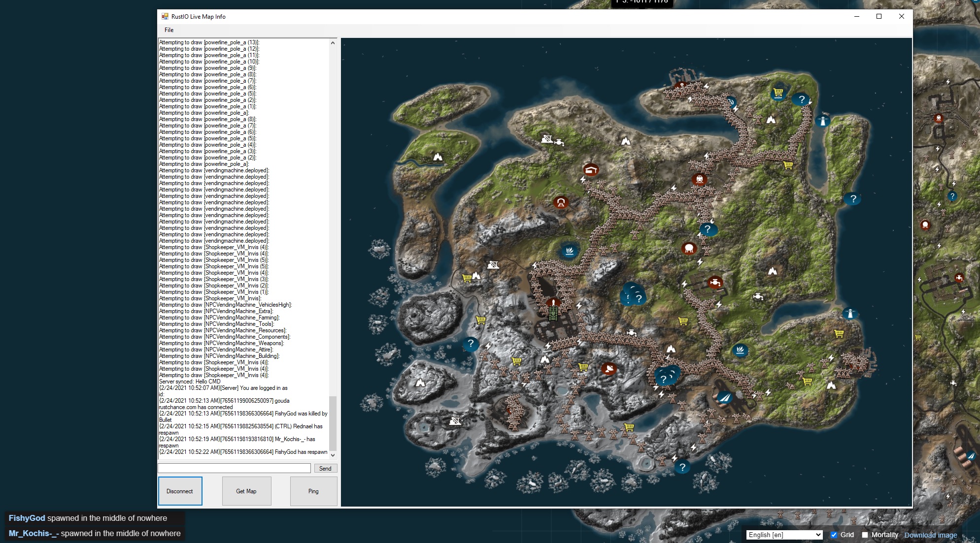Click the Download image link

(930, 535)
